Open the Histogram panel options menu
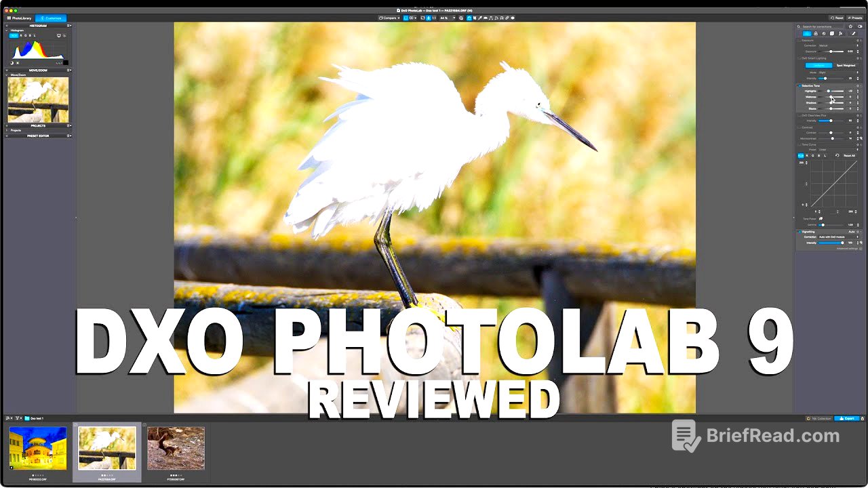Screen dimensions: 868x488 click(68, 26)
